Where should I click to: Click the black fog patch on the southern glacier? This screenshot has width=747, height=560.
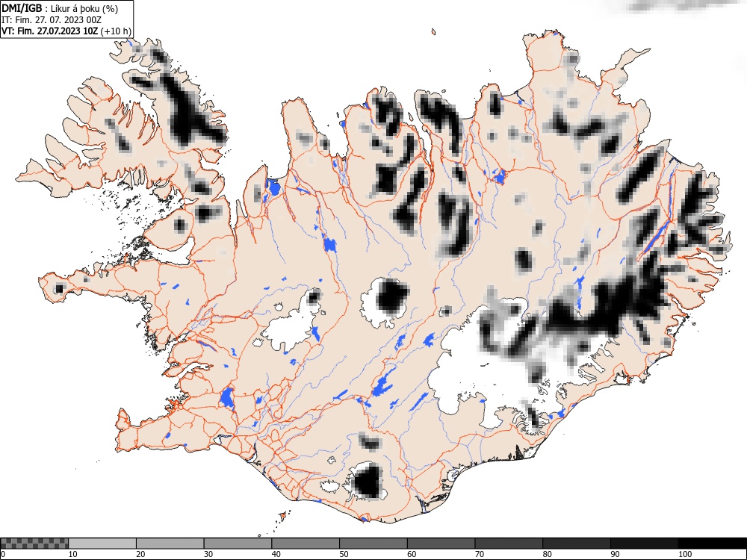tap(369, 482)
